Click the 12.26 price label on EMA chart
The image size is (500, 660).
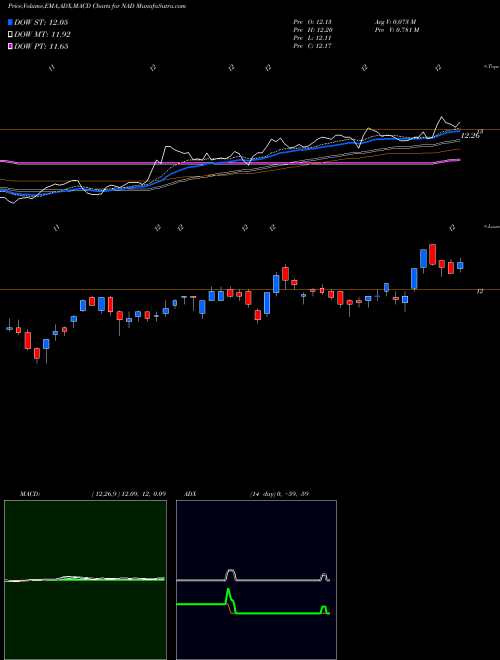tap(470, 136)
